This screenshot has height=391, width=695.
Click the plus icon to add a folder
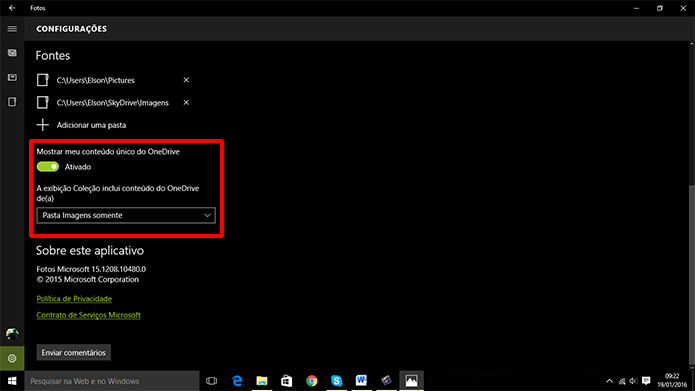tap(43, 125)
